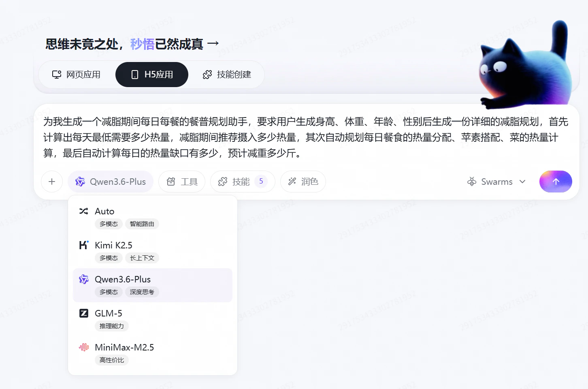Click inside the prompt text area

click(x=306, y=137)
